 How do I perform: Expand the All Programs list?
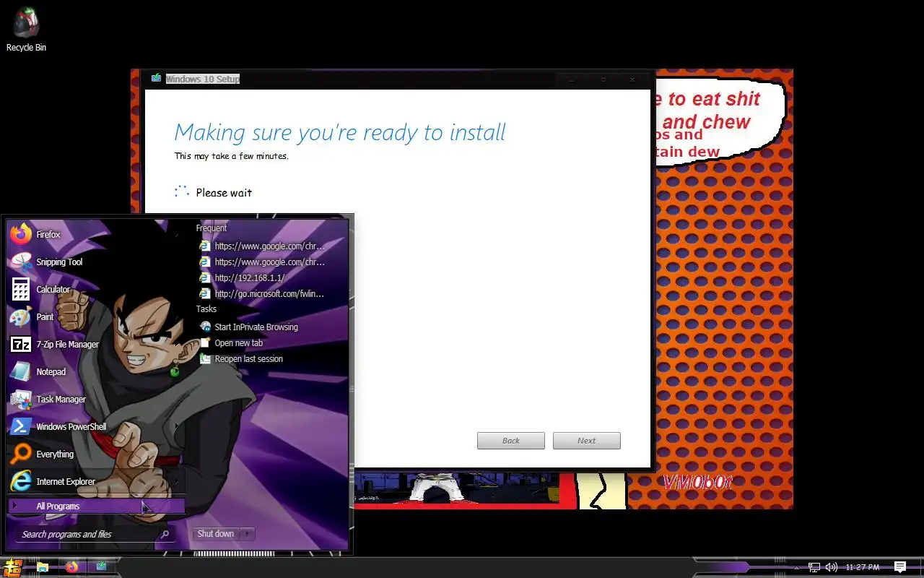click(97, 506)
